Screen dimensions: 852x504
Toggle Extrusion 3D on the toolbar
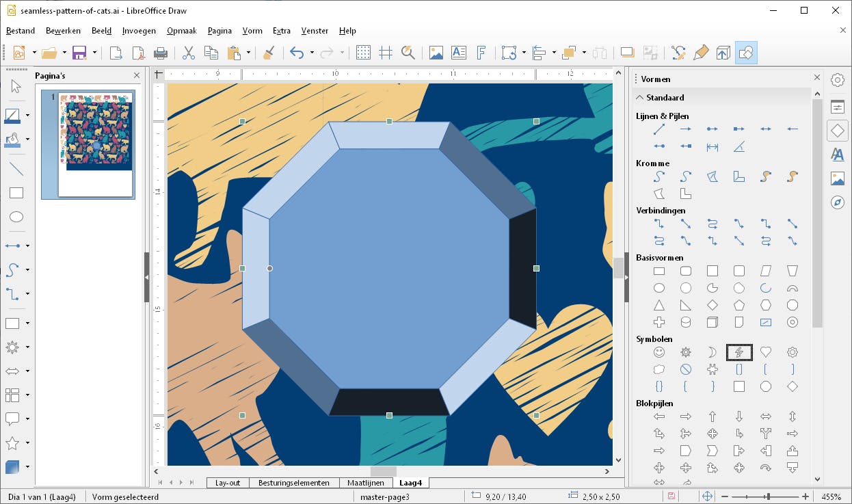pyautogui.click(x=723, y=53)
